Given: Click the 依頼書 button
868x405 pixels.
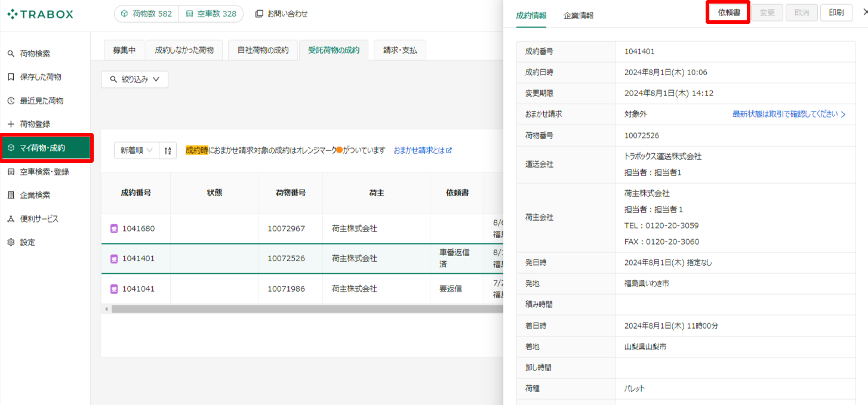Looking at the screenshot, I should tap(728, 13).
